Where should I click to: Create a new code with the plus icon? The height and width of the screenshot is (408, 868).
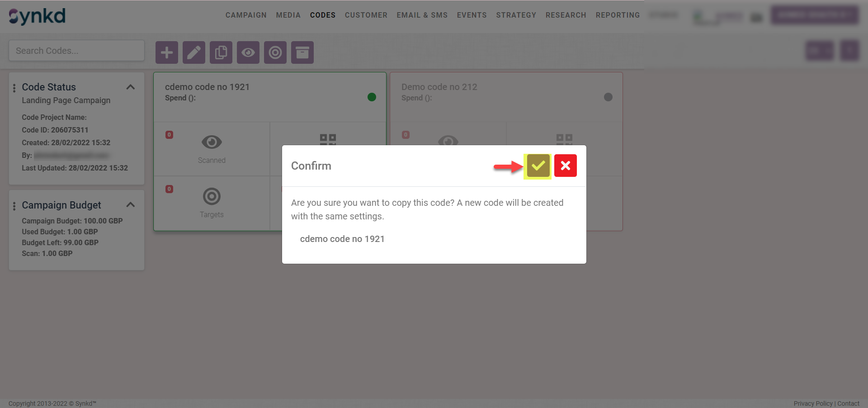(x=166, y=52)
